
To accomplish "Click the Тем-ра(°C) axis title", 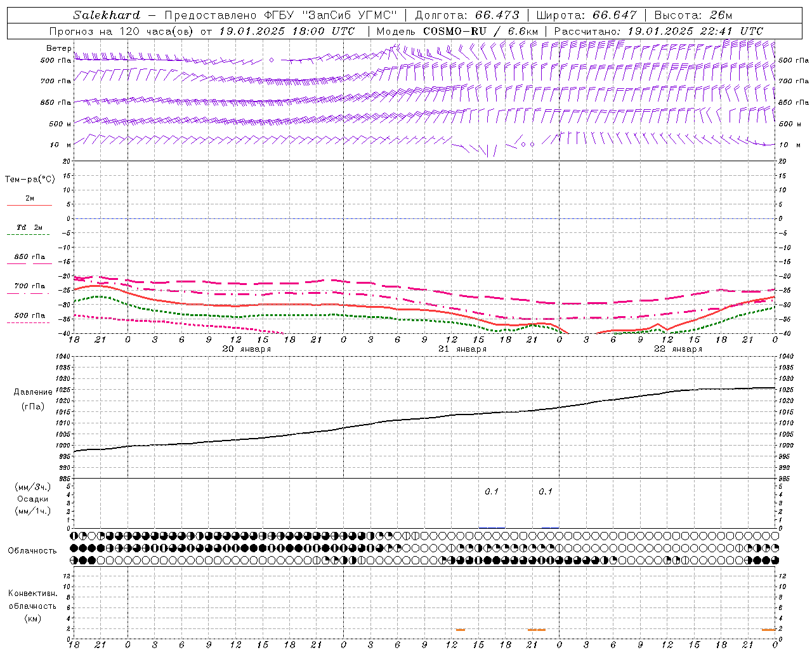I will coord(30,180).
